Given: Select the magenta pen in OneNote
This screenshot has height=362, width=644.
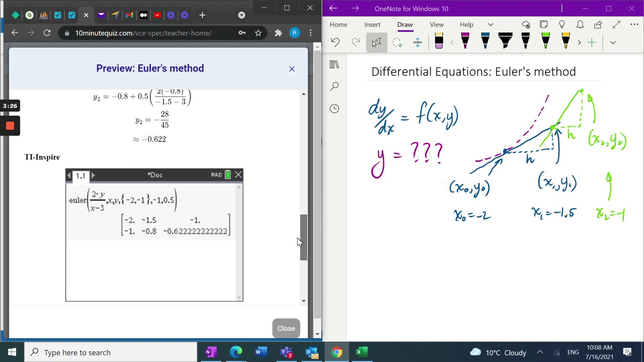Looking at the screenshot, I should [x=465, y=42].
